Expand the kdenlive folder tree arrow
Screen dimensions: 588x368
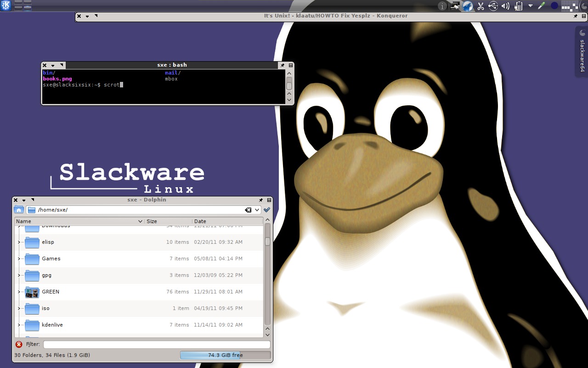pyautogui.click(x=19, y=325)
